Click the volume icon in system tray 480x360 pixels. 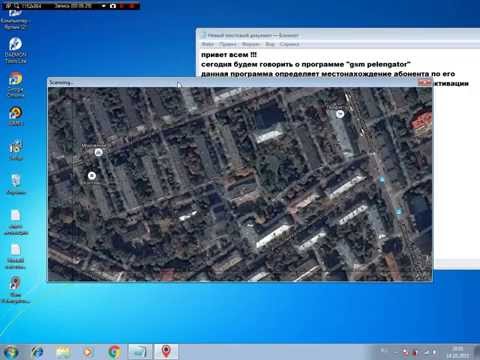[435, 352]
